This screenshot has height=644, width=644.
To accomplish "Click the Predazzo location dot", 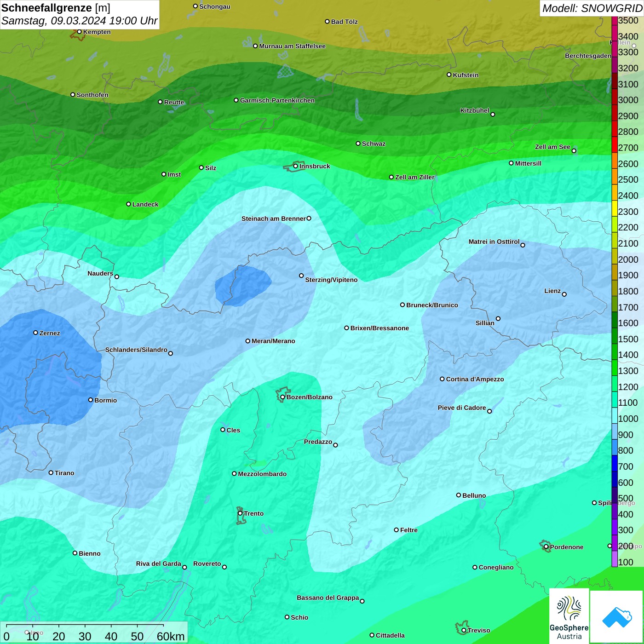I will click(x=335, y=445).
